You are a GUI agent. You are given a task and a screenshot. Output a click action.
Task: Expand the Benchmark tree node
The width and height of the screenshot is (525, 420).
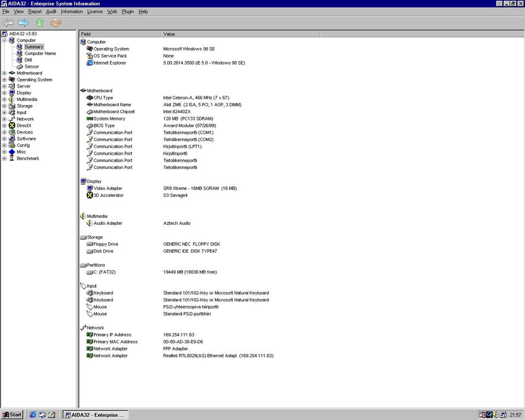coord(4,159)
